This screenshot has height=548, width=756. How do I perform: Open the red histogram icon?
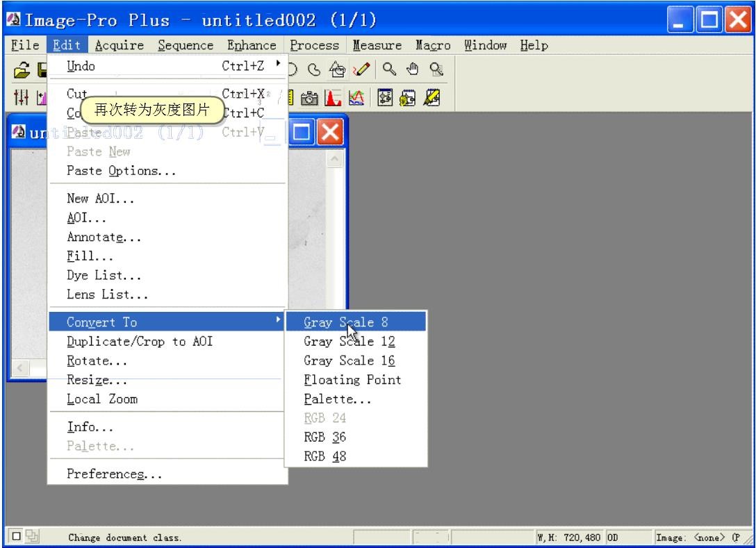click(x=333, y=98)
